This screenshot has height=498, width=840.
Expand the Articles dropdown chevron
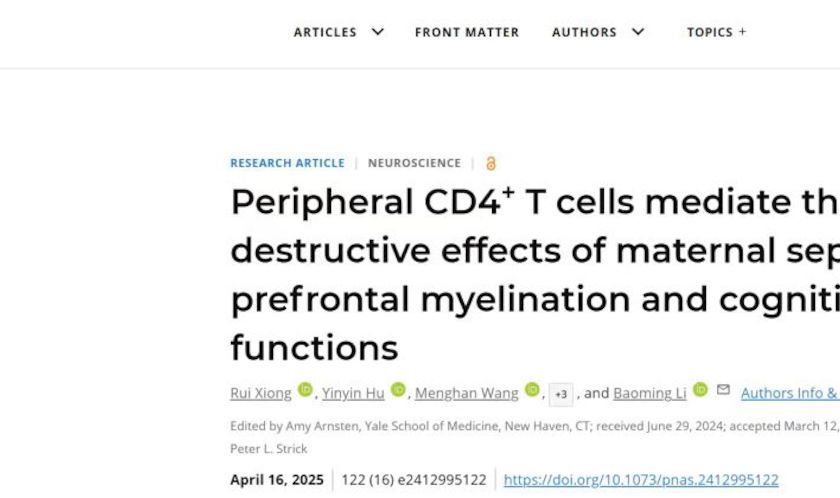(x=378, y=32)
